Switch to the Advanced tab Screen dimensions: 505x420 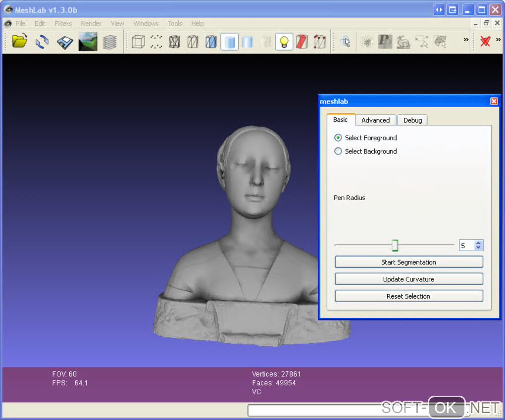(375, 120)
